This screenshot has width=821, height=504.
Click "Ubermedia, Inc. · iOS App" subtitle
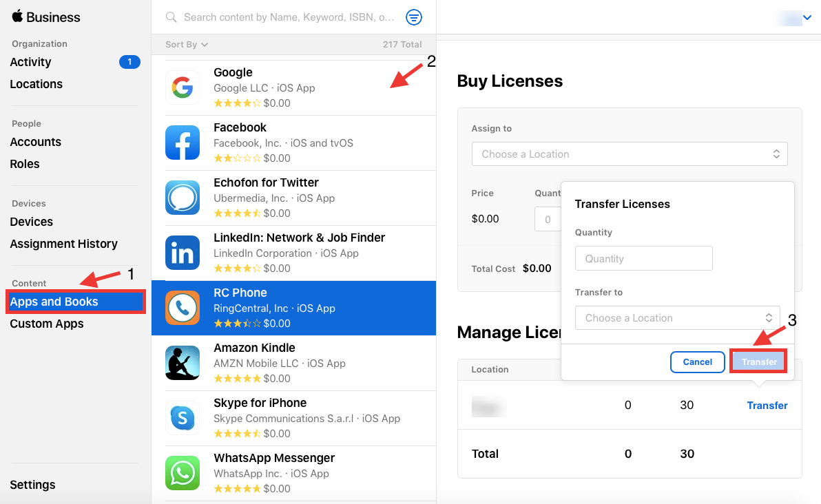pos(274,198)
